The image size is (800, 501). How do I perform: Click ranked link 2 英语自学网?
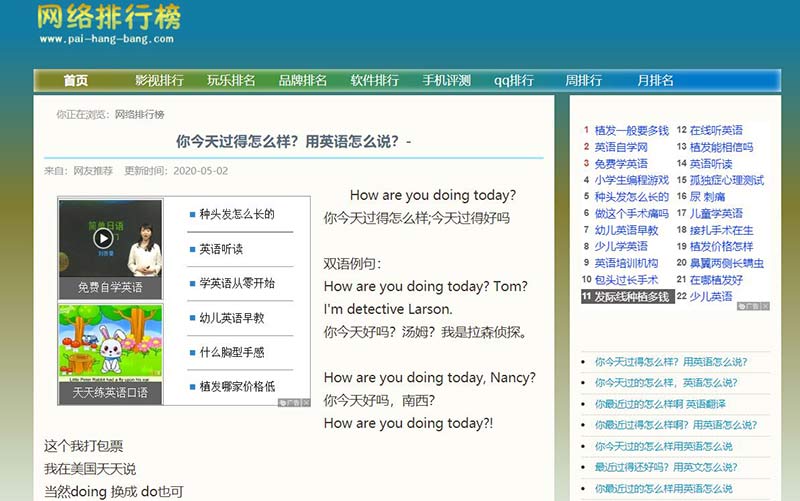[621, 147]
